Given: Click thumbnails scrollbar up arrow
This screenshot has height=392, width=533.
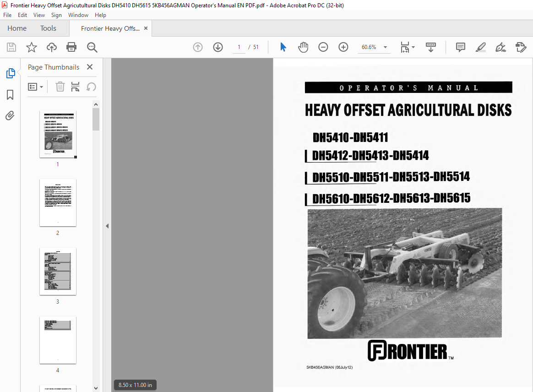Looking at the screenshot, I should click(x=96, y=104).
